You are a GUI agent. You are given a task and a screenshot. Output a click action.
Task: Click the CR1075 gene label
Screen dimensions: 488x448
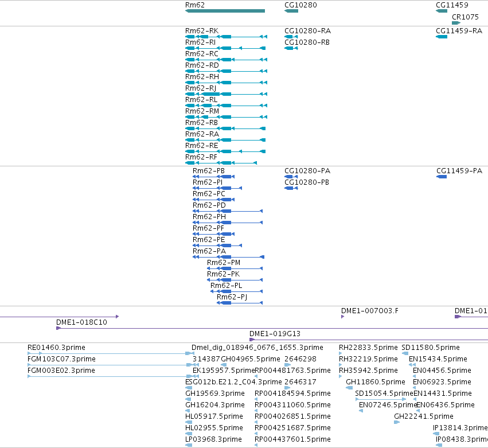tap(465, 17)
